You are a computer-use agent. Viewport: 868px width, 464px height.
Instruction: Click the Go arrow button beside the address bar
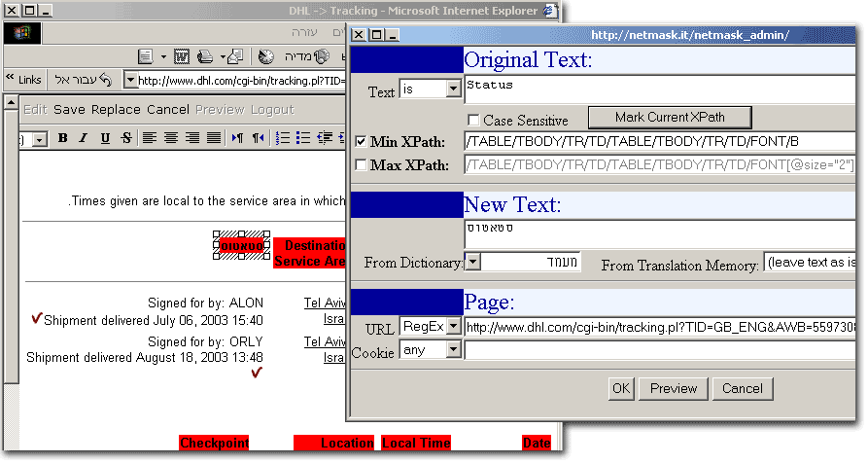click(104, 80)
